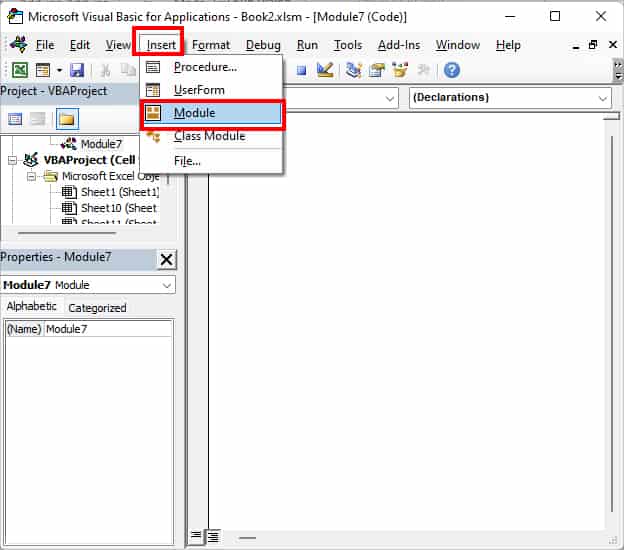Viewport: 624px width, 550px height.
Task: Open the Add-Ins menu
Action: pos(399,45)
